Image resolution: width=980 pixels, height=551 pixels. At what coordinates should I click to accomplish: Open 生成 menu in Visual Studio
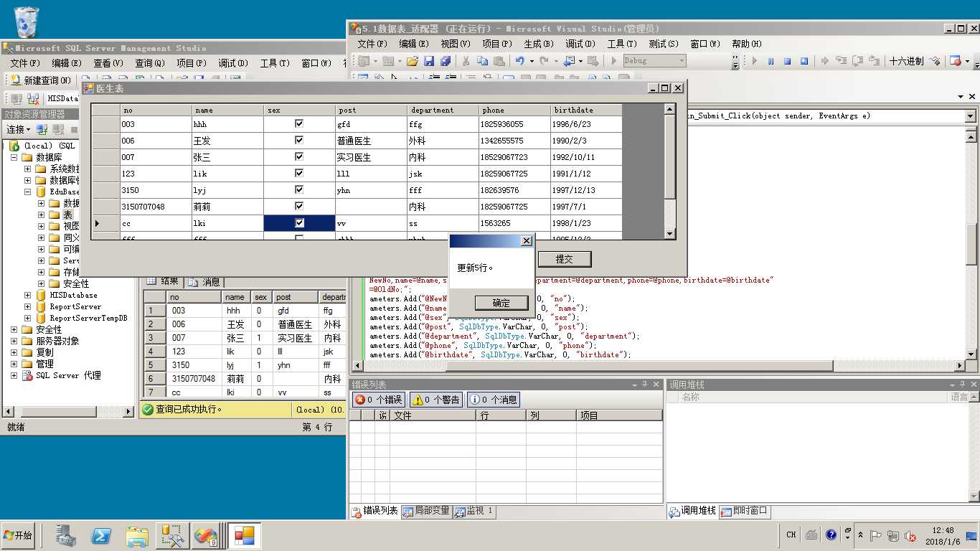[538, 44]
